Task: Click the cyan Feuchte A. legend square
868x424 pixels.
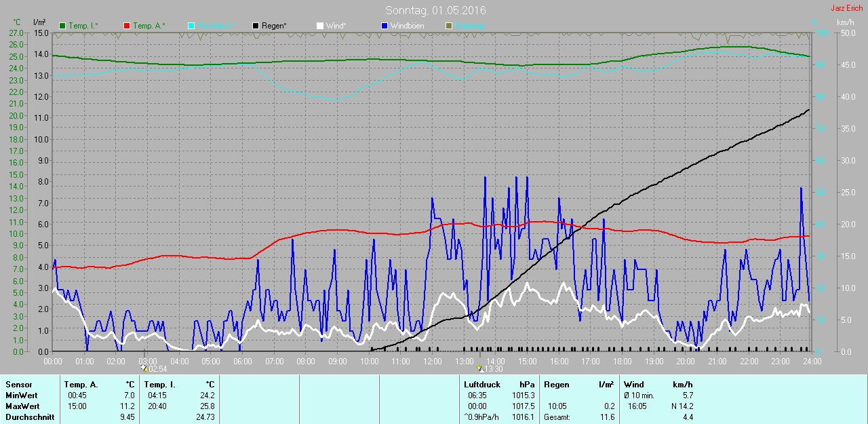Action: [191, 26]
